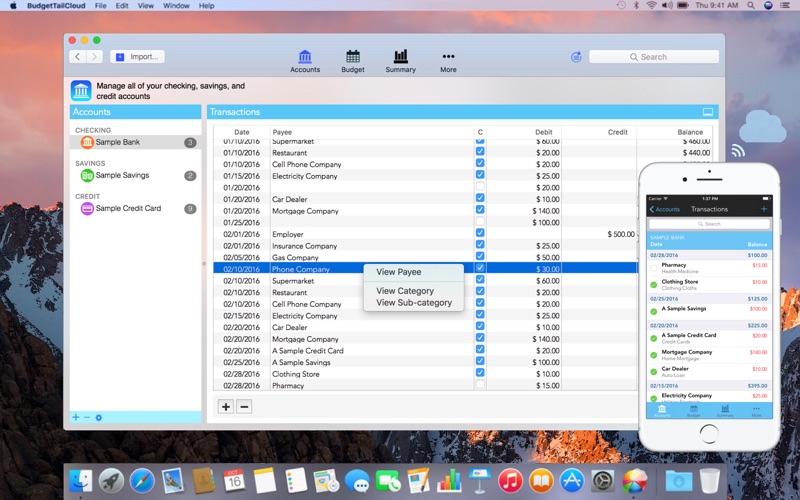800x500 pixels.
Task: Sort by the Balance column header
Action: 674,132
